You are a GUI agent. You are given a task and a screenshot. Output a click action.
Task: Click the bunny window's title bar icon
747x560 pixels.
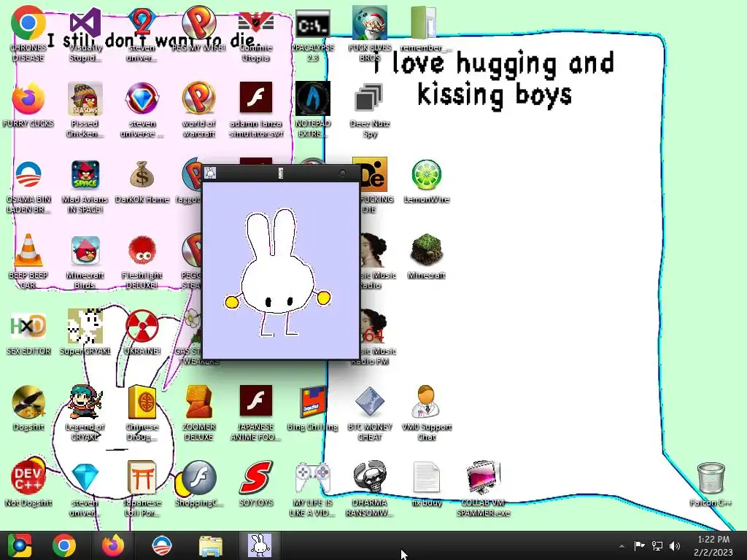210,173
